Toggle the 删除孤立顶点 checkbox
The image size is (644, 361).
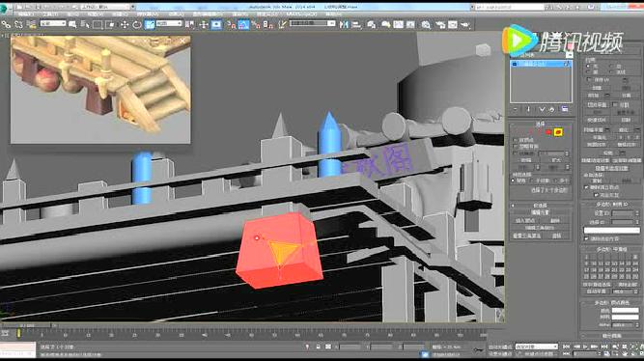586,187
